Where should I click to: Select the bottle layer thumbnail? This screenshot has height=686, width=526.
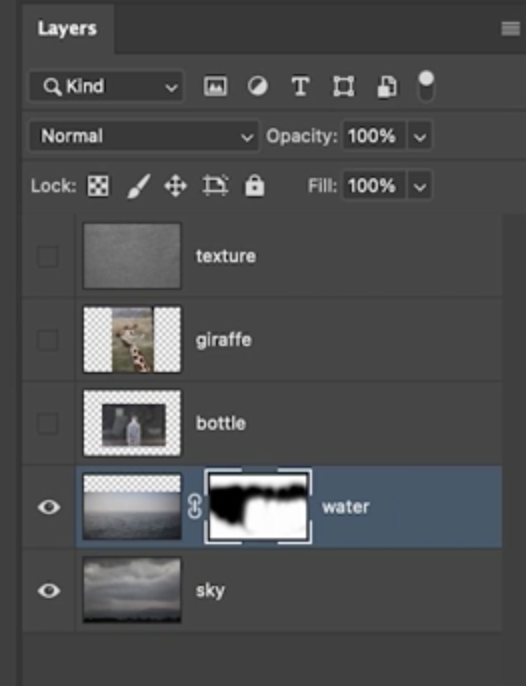click(x=132, y=423)
